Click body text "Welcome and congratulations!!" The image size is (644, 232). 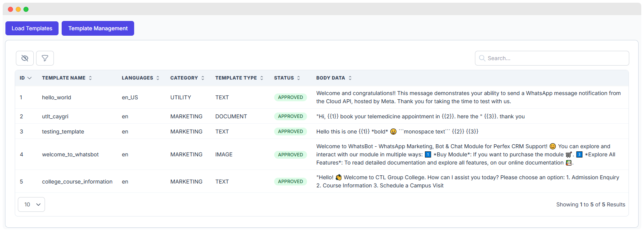[469, 97]
